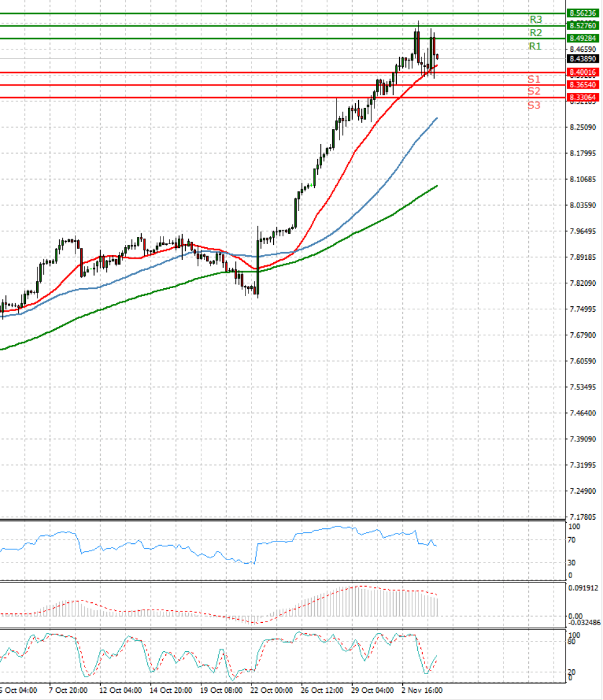Click the 8.03590 price axis value
The width and height of the screenshot is (603, 700).
coord(582,205)
